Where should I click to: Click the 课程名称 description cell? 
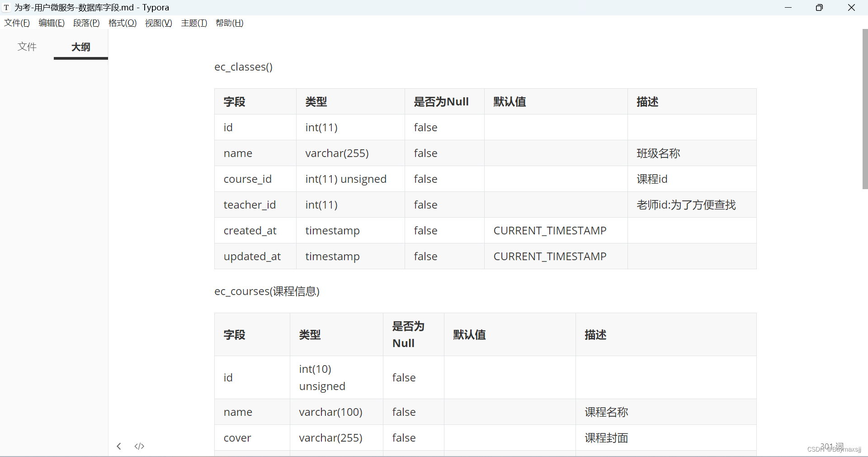click(666, 412)
